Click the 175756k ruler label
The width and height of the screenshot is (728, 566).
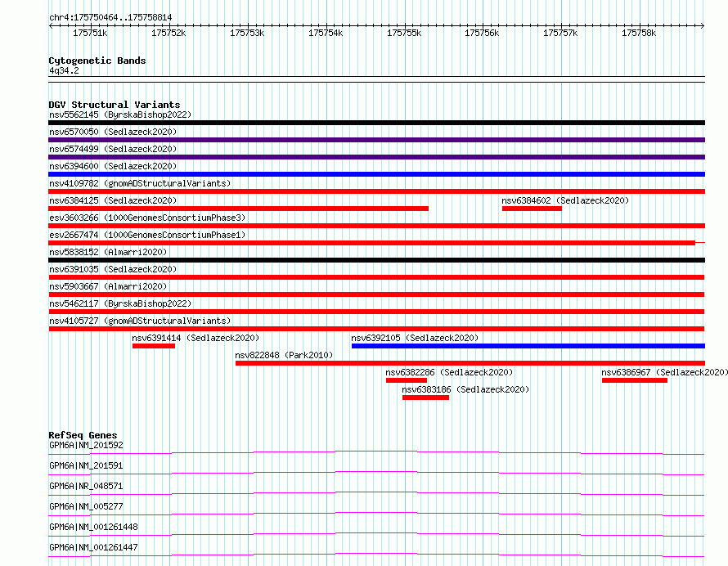coord(482,33)
